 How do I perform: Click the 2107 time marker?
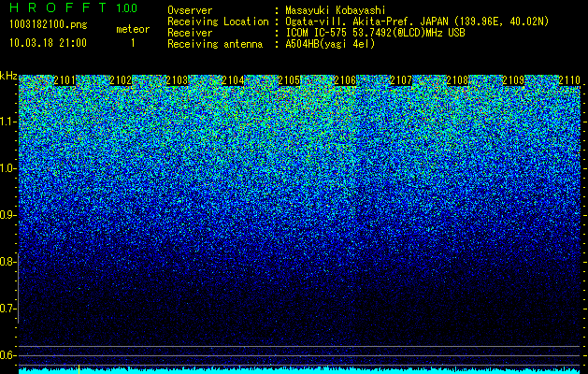click(401, 80)
